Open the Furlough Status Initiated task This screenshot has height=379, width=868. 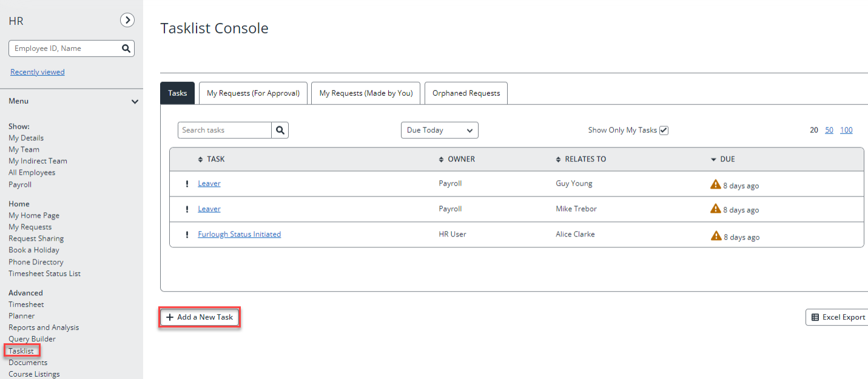point(239,234)
